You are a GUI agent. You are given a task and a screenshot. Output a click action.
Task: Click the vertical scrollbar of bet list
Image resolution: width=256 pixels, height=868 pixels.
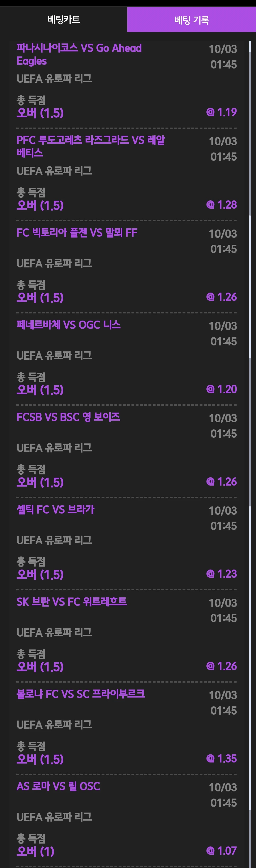tap(250, 438)
